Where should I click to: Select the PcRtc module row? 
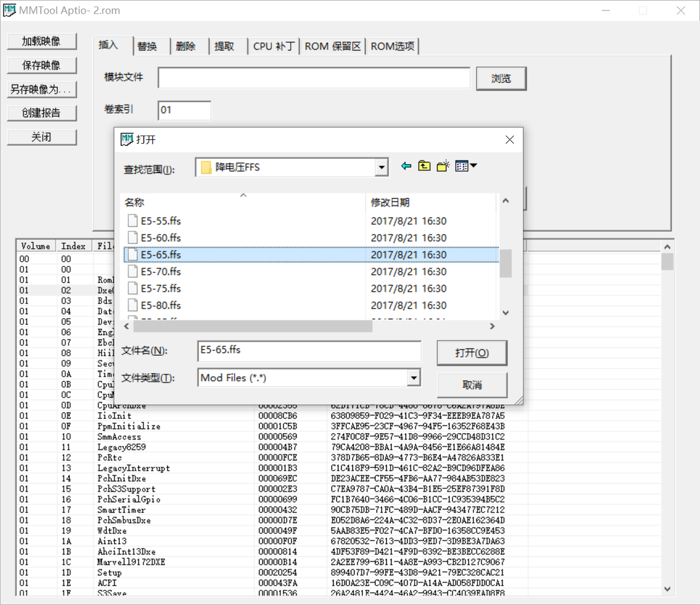pyautogui.click(x=339, y=458)
